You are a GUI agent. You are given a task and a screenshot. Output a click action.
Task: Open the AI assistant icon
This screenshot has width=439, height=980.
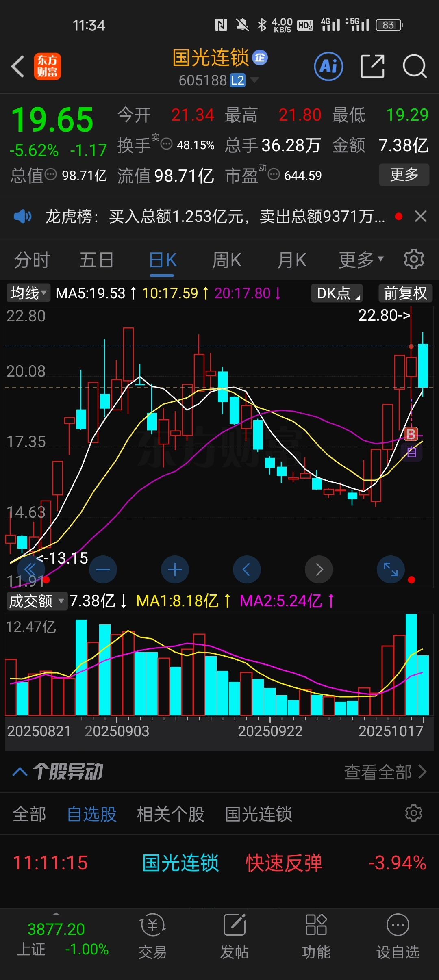[x=328, y=66]
